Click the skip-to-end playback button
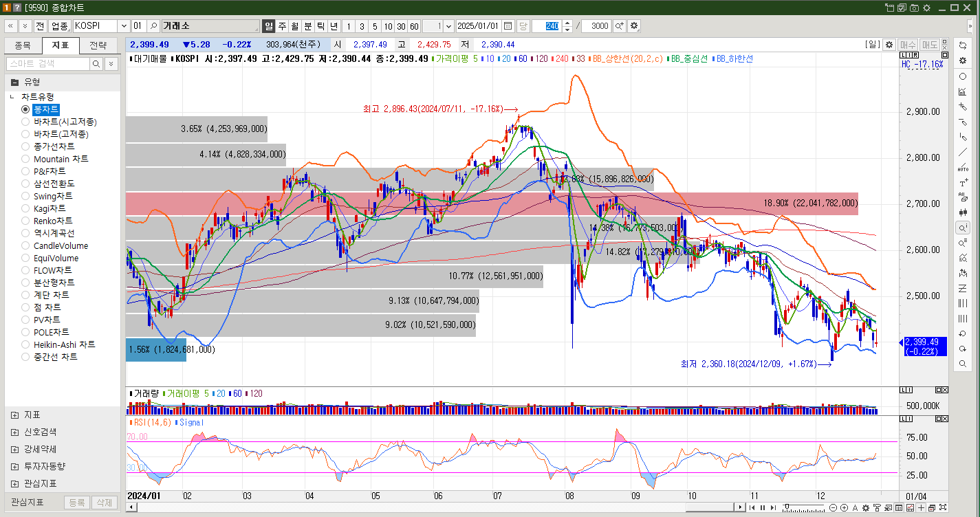 [773, 507]
